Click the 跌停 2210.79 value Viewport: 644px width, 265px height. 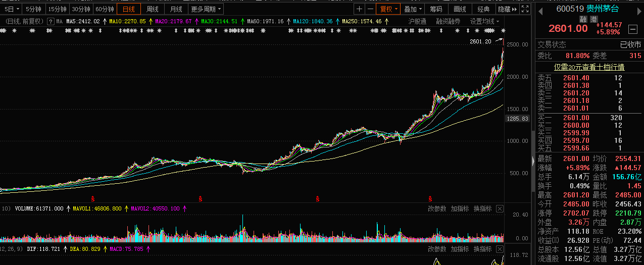point(628,213)
